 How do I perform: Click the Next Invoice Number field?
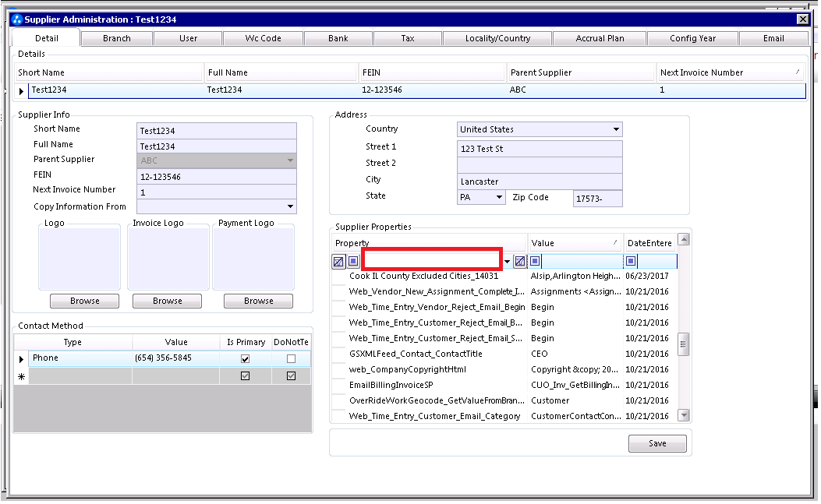[x=217, y=192]
